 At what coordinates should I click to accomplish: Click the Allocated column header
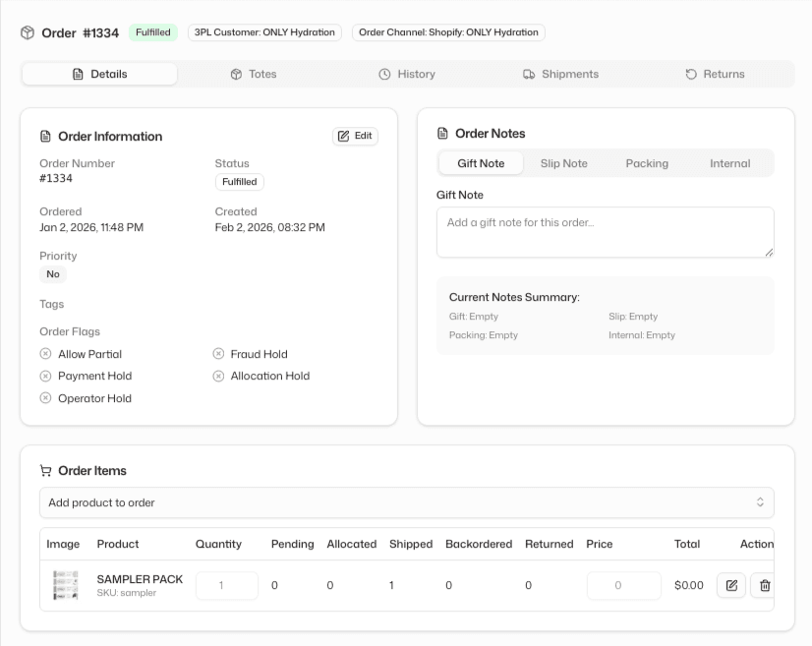(x=352, y=544)
